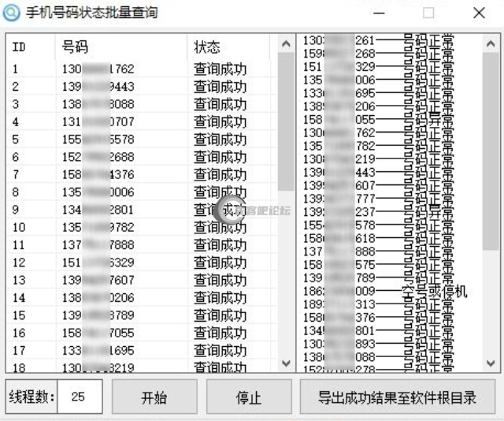Click down arrow of left list scrollbar
This screenshot has width=504, height=421.
pyautogui.click(x=285, y=363)
